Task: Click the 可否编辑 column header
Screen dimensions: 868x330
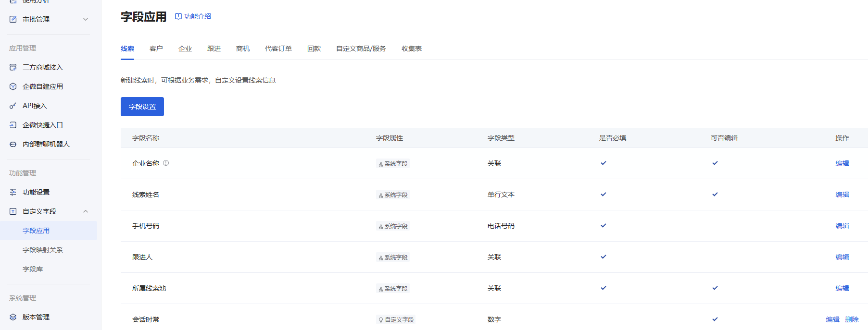Action: (x=724, y=138)
